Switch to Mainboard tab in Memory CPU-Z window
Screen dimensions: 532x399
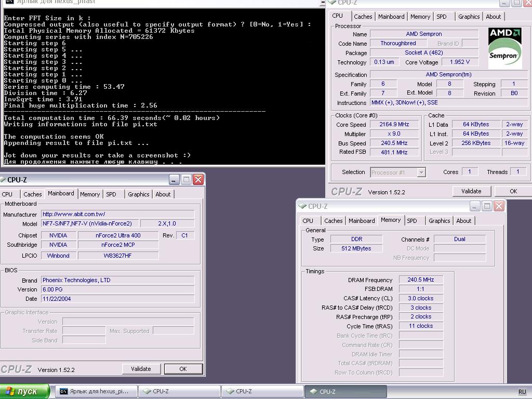click(362, 220)
